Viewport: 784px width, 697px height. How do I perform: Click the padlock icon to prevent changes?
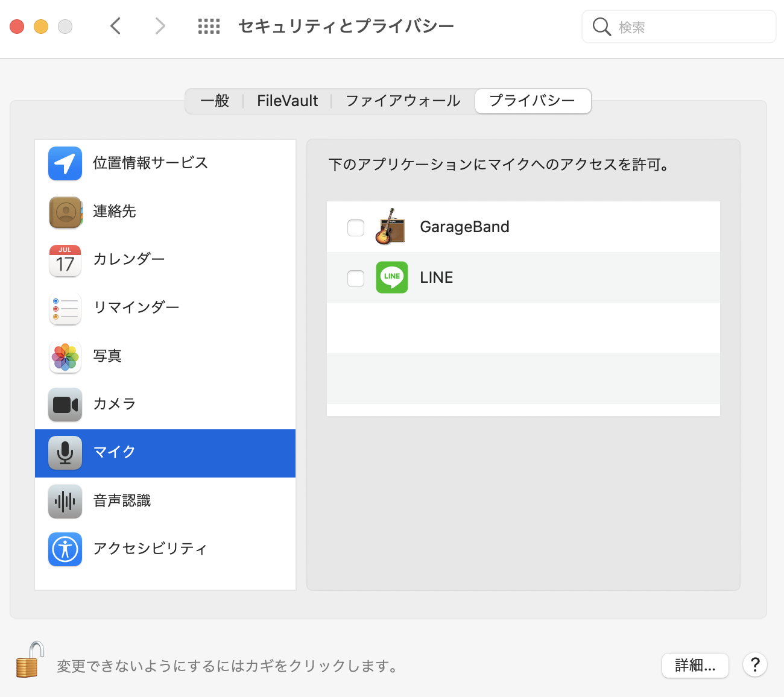click(x=30, y=660)
